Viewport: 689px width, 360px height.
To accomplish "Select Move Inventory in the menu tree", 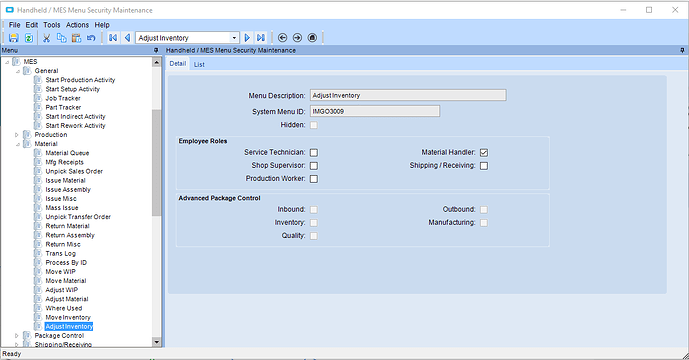I will (68, 317).
